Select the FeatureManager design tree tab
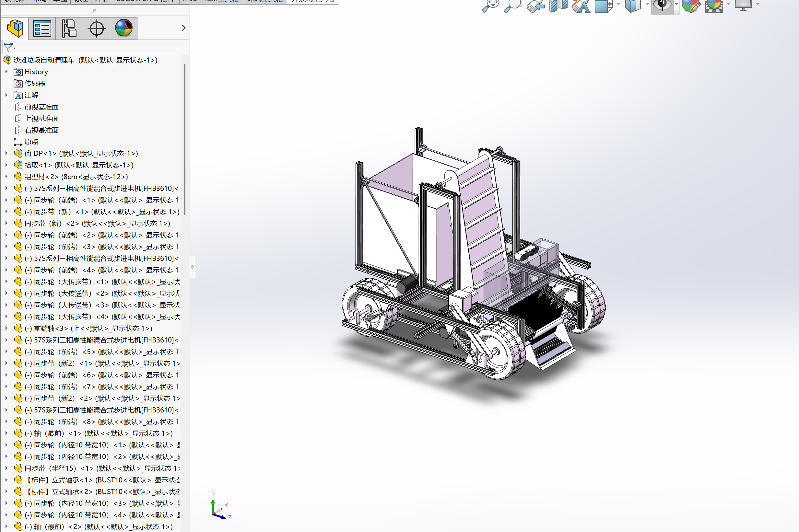The image size is (799, 532). click(x=15, y=29)
